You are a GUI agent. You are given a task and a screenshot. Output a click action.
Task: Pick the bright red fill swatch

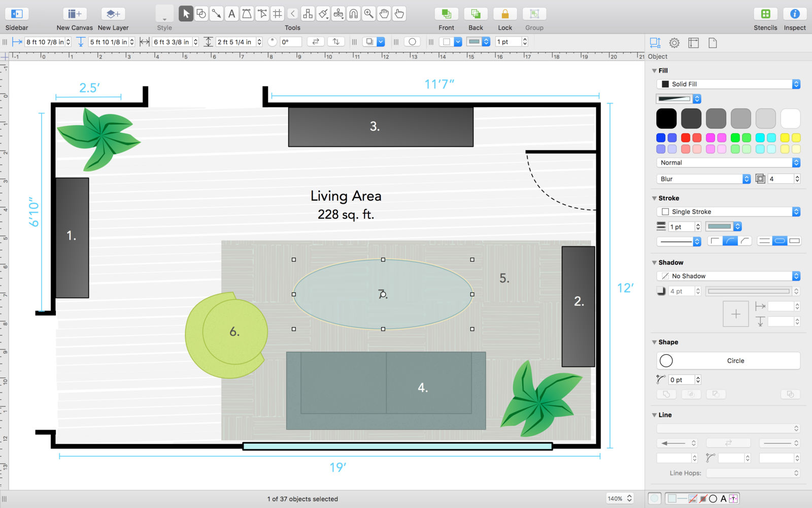(686, 138)
